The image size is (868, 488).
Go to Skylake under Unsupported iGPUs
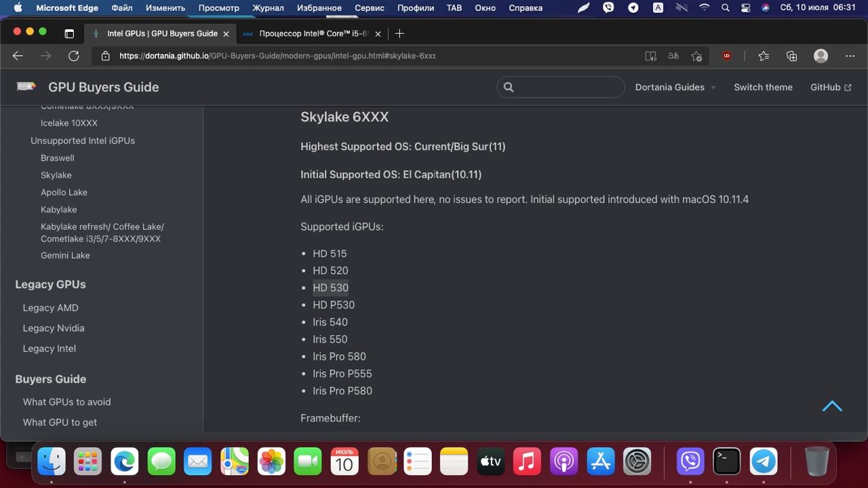click(56, 175)
